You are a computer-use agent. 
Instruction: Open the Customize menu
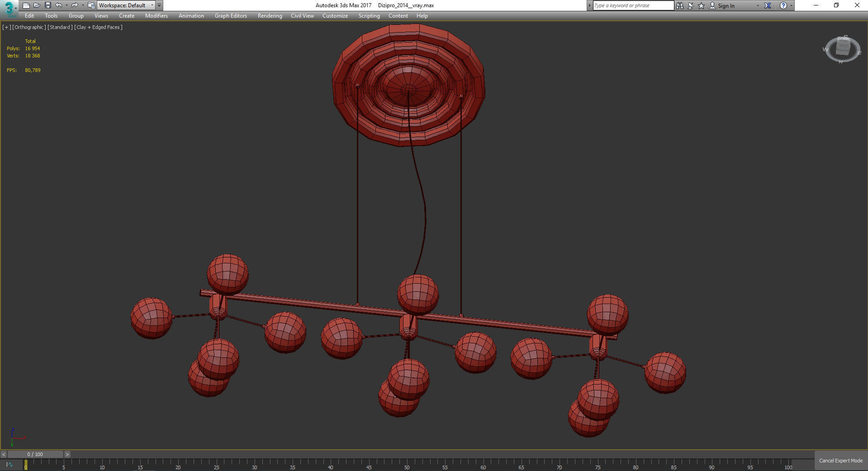tap(335, 16)
